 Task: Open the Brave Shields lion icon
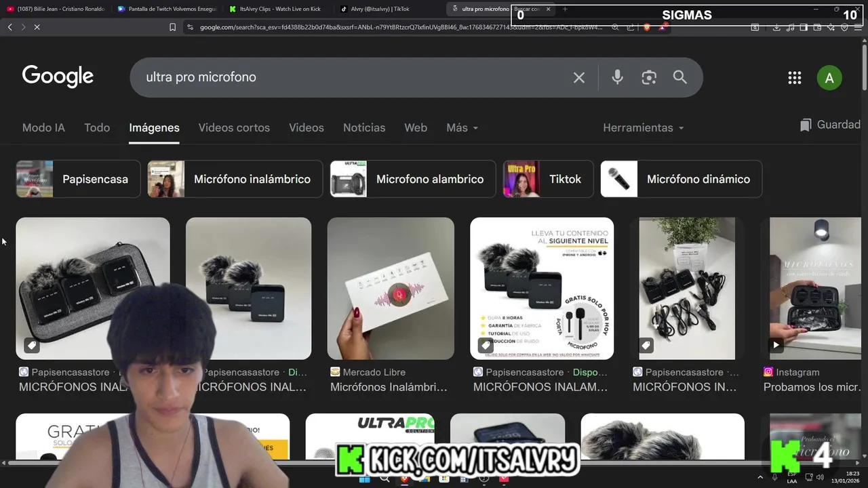tap(646, 27)
